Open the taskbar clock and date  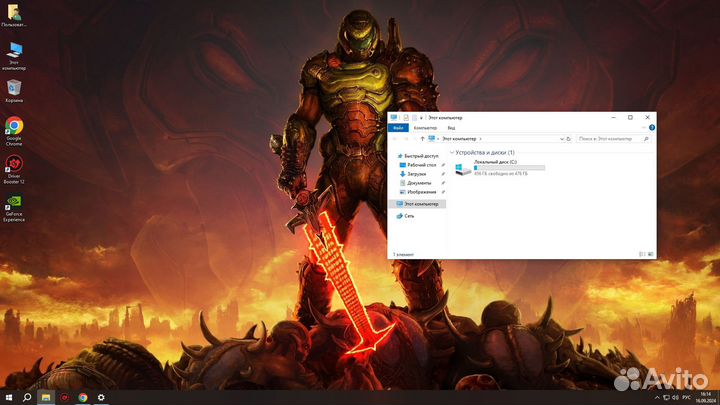point(706,398)
